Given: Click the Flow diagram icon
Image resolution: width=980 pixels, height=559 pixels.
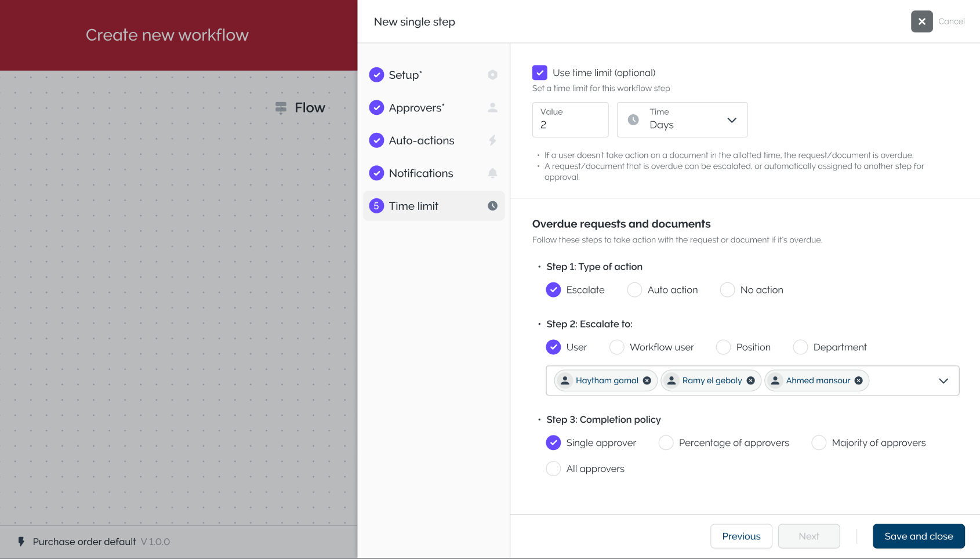Looking at the screenshot, I should point(281,108).
